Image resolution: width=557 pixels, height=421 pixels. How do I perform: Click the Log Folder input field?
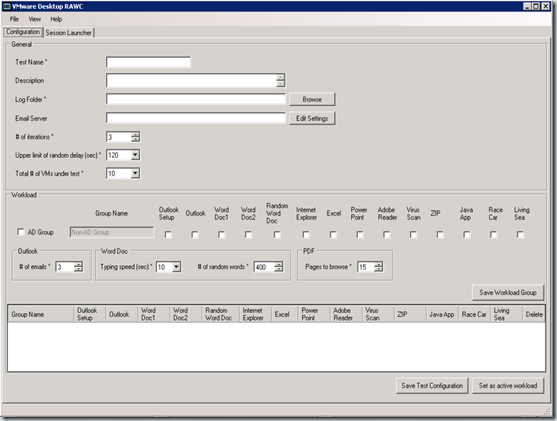point(195,99)
